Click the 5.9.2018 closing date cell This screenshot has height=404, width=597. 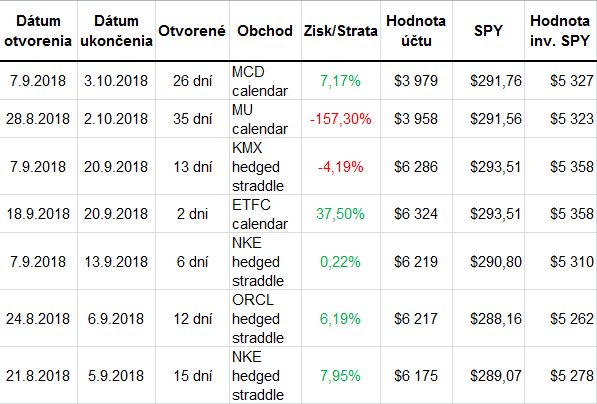coord(116,375)
